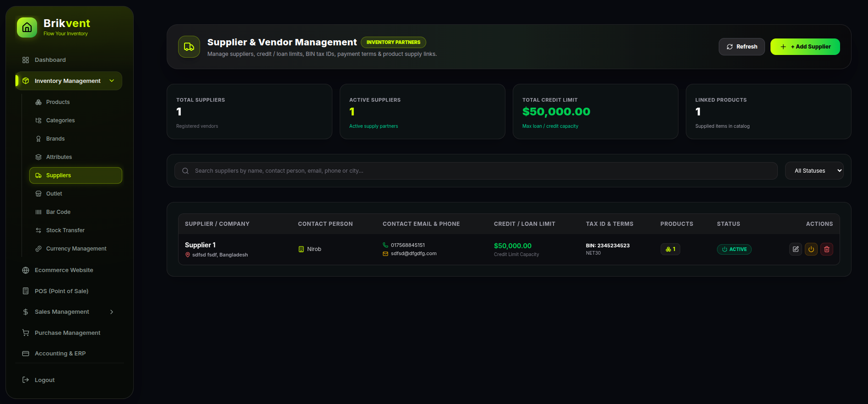Image resolution: width=868 pixels, height=404 pixels.
Task: Click the Purchase Management cart icon
Action: [x=26, y=333]
